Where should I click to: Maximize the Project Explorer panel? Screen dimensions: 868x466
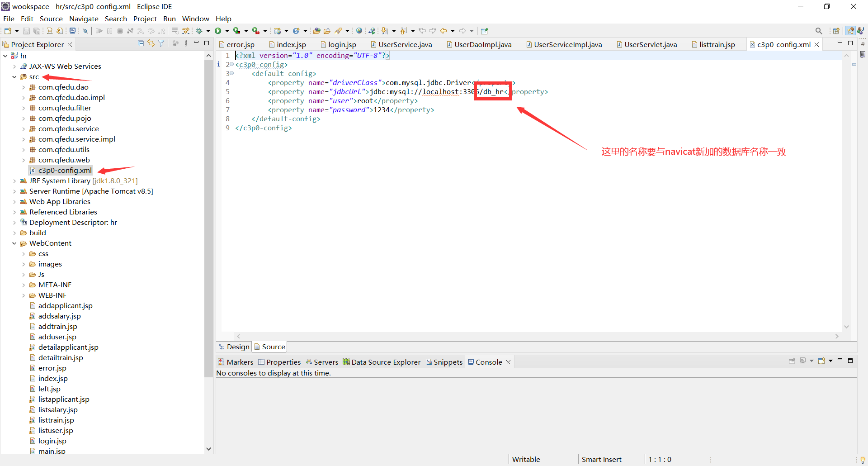(x=207, y=43)
